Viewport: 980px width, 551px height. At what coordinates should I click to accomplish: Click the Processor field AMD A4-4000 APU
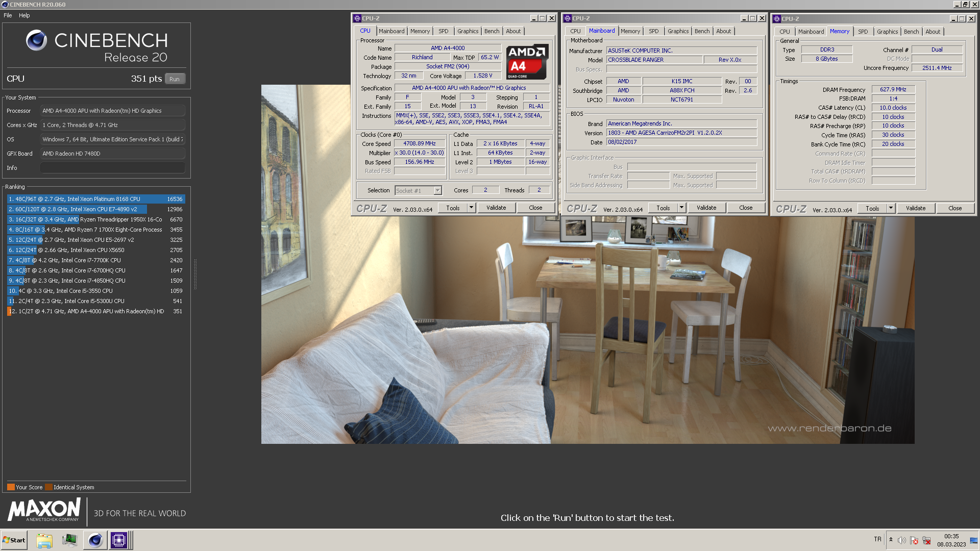pos(112,111)
